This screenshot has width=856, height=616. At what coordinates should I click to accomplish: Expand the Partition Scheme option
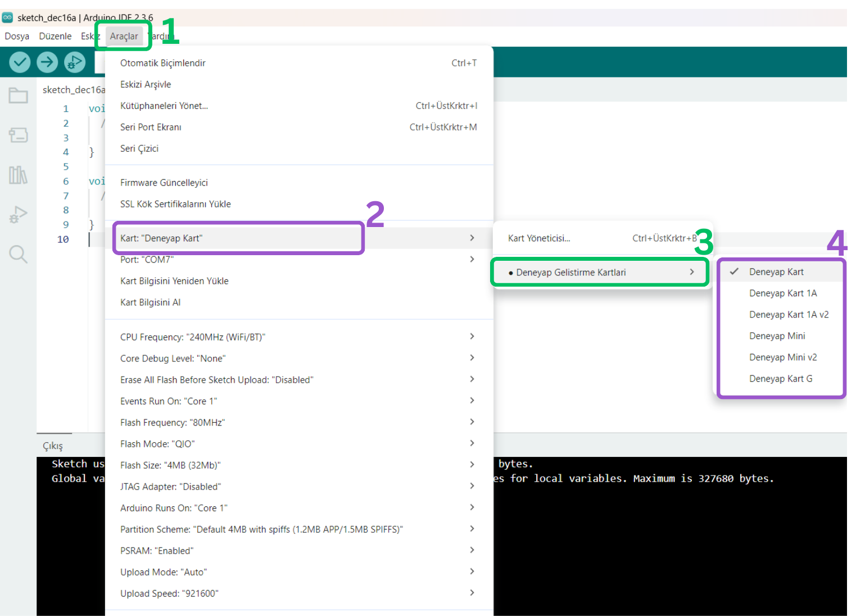(299, 529)
